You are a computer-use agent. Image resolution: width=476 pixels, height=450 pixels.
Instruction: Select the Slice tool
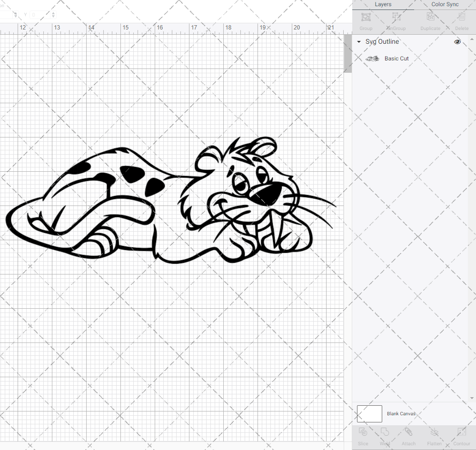pyautogui.click(x=363, y=436)
